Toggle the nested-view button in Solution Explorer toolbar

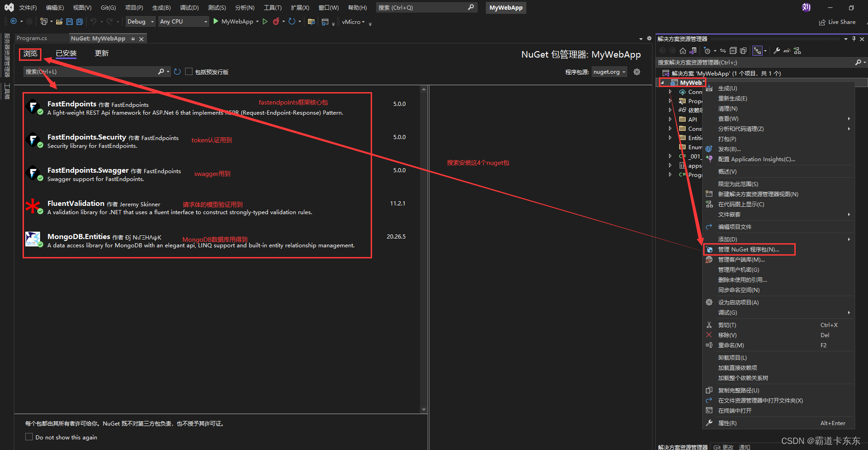757,51
